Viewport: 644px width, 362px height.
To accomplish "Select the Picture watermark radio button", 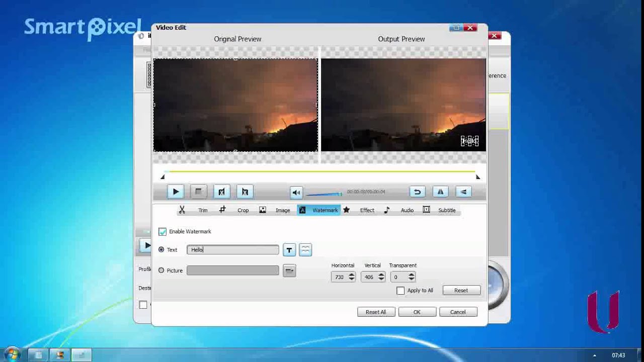I will (162, 270).
